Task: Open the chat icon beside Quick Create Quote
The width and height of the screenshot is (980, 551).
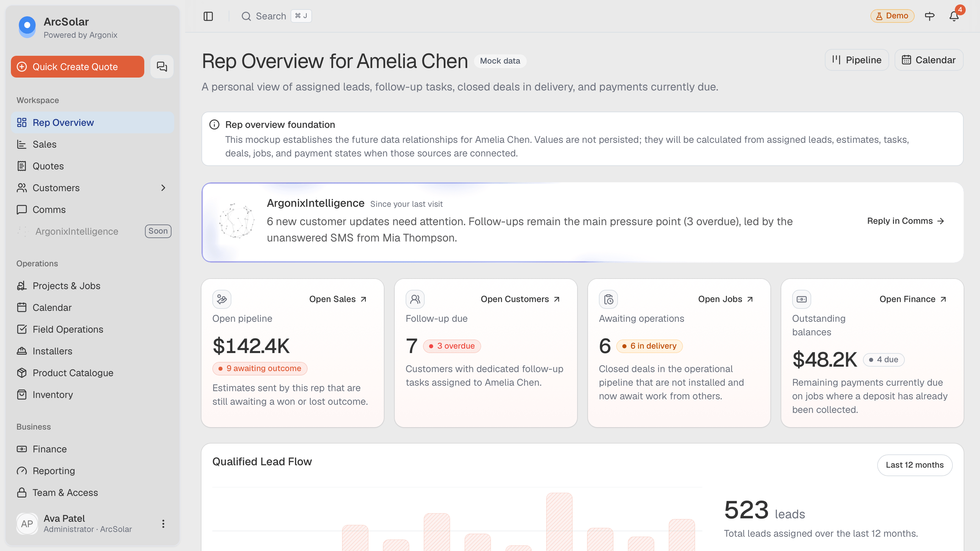Action: [x=162, y=67]
